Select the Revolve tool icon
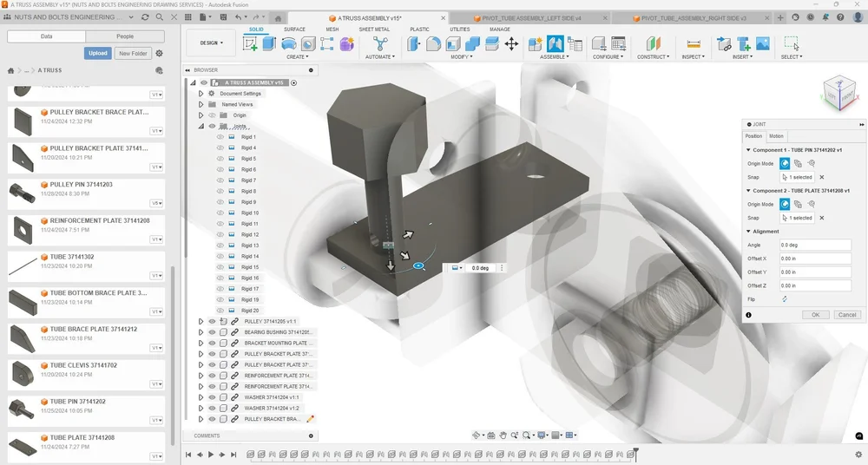The height and width of the screenshot is (465, 868). pyautogui.click(x=288, y=43)
